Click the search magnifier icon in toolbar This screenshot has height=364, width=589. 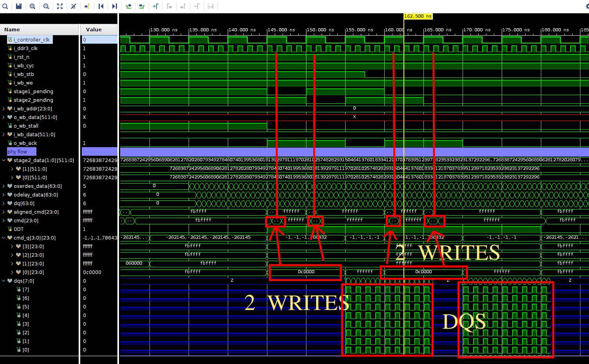tap(5, 6)
